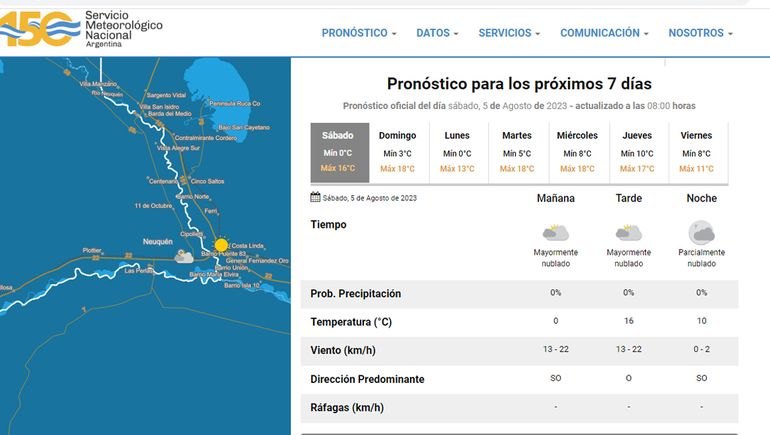Click the cloudy weather marker near Neuquén

point(184,256)
